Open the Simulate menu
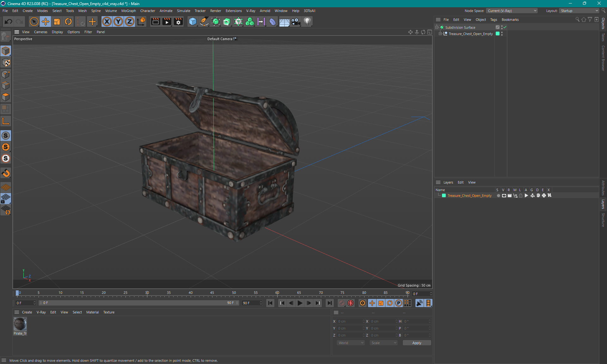The image size is (607, 364). click(x=183, y=11)
